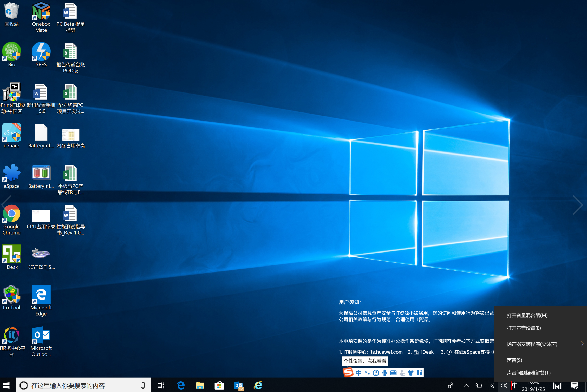Open Microsoft Store from the taskbar

coord(219,386)
